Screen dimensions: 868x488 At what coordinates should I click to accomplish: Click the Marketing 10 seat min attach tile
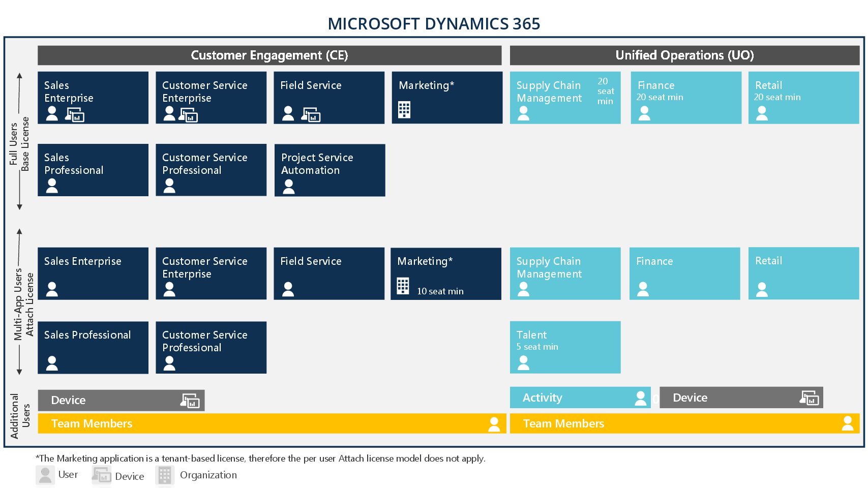click(446, 273)
